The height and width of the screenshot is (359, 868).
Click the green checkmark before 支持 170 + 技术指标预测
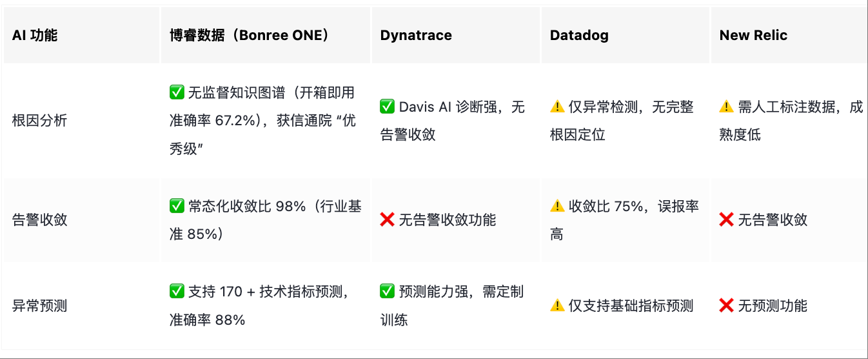(x=177, y=292)
